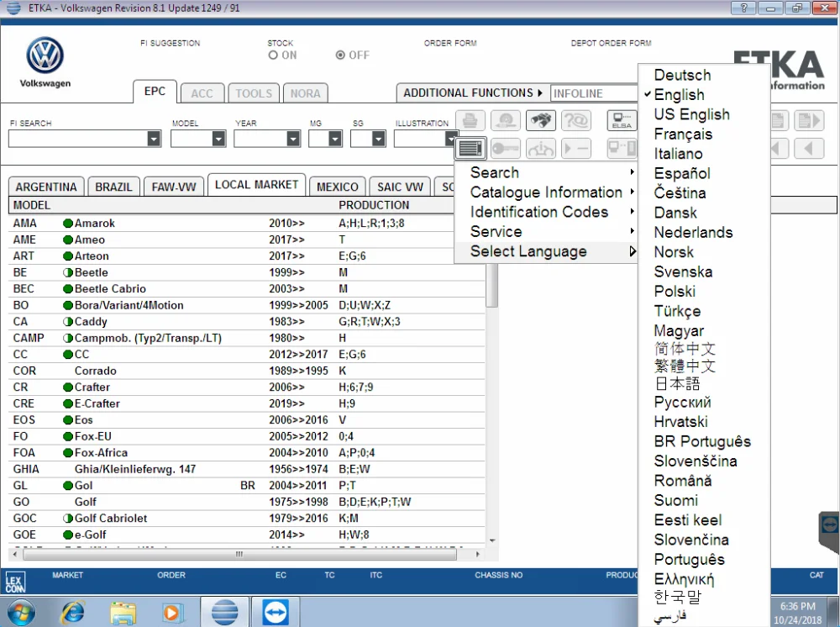
Task: Click half-filled status circle beside Beetle
Action: tap(68, 273)
